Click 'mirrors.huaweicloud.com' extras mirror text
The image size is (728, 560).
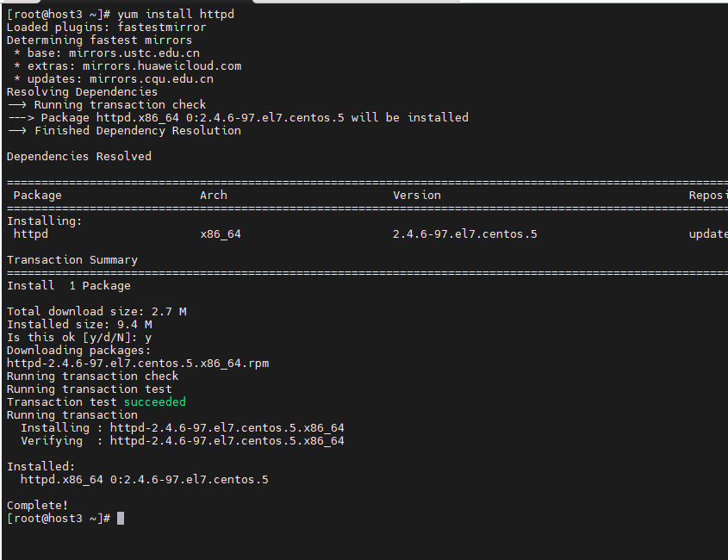click(162, 66)
